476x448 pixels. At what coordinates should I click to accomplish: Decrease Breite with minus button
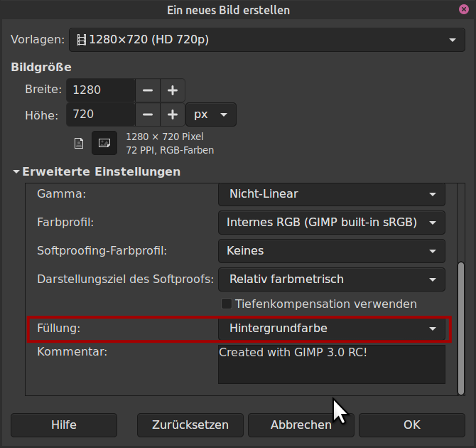click(148, 90)
